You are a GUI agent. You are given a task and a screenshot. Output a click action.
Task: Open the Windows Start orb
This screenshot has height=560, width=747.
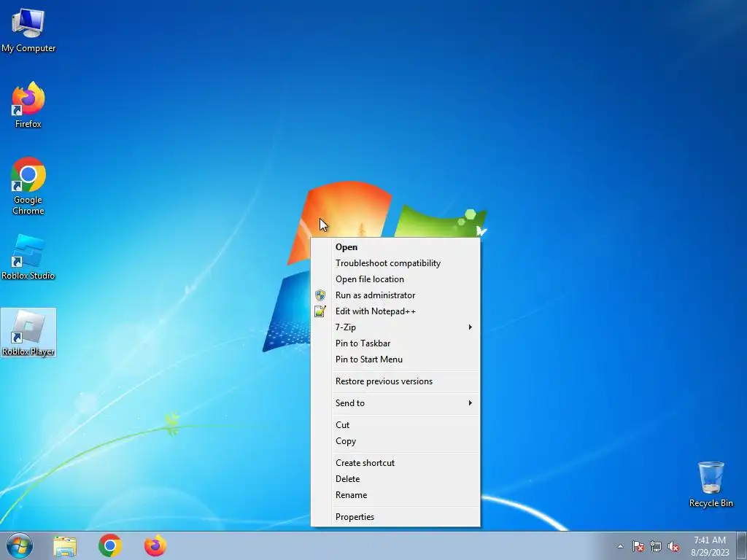coord(20,545)
